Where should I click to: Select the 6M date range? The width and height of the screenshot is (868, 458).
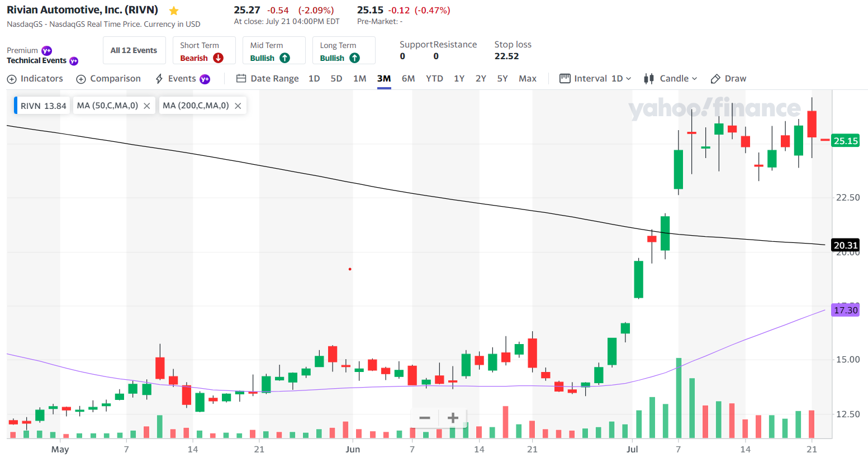409,79
